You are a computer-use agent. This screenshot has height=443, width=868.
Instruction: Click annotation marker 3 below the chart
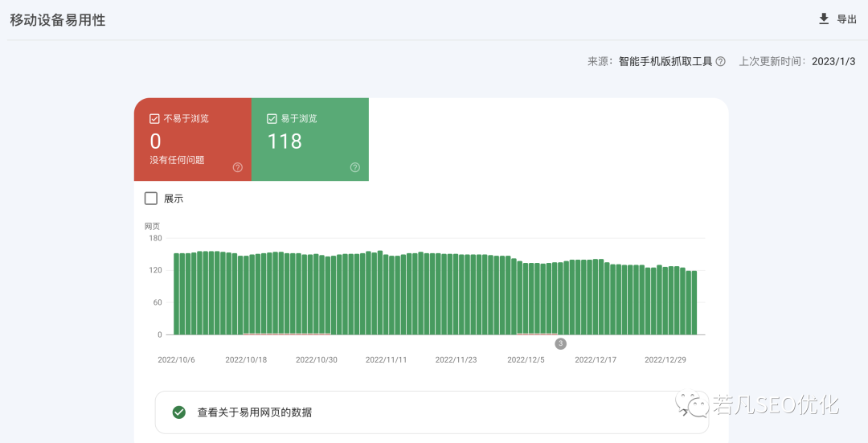pos(560,343)
